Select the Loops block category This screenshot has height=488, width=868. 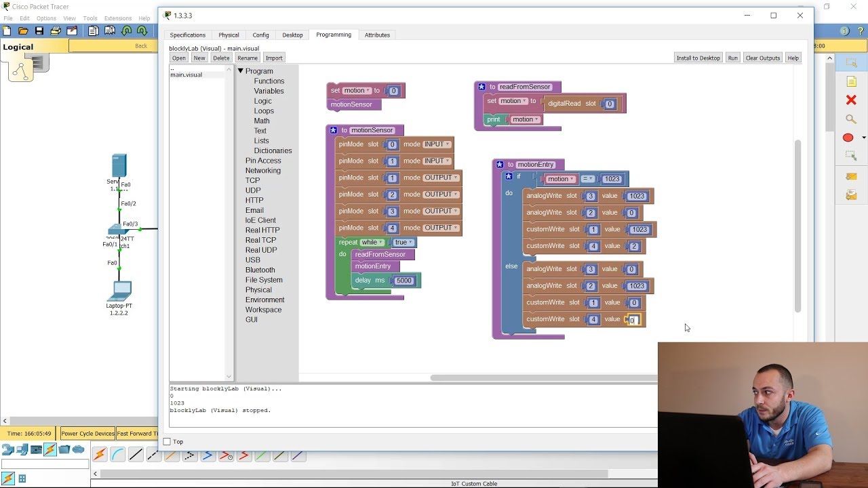pyautogui.click(x=264, y=111)
